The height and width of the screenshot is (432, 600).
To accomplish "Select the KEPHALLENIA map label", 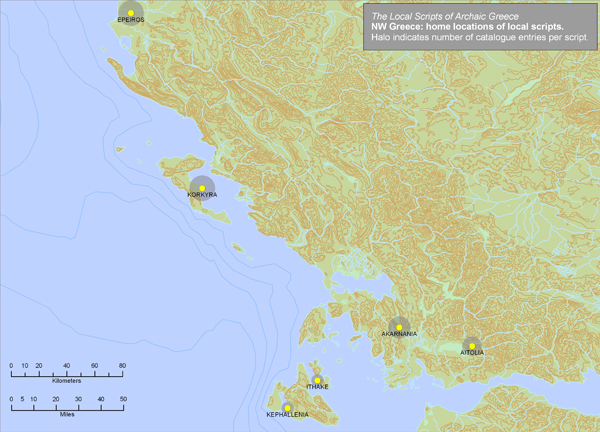I will (287, 415).
